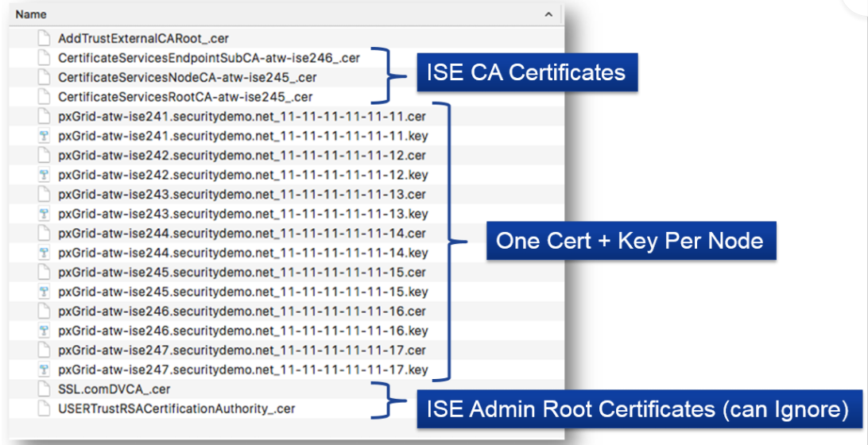Screen dimensions: 868x445
Task: Select pxGrid-atw-ise247 file name ending 11-17.cer
Action: point(242,350)
